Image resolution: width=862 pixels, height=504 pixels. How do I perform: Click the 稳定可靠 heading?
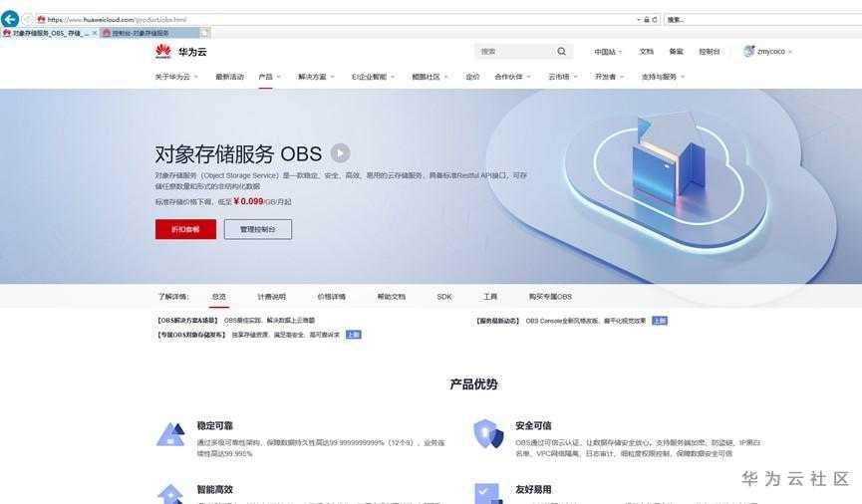[x=215, y=425]
